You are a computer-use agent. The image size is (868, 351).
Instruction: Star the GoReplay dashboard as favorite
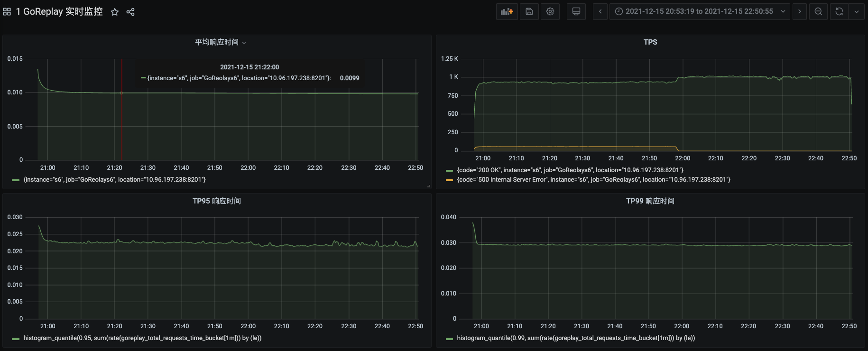(x=115, y=12)
